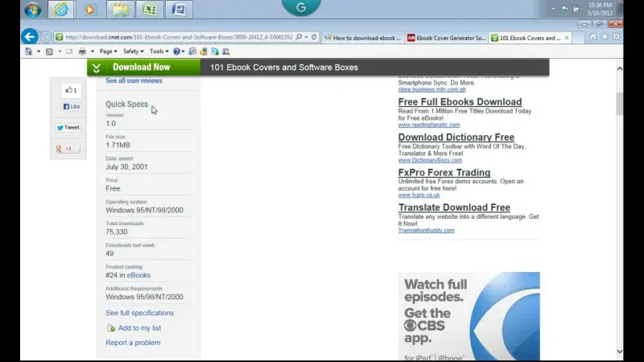
Task: Expand the address bar autocomplete arrow
Action: coord(306,37)
